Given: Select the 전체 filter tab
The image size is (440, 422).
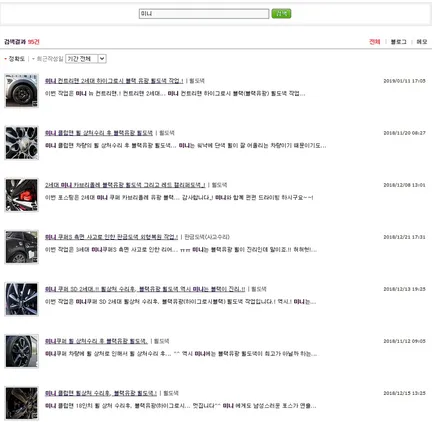Looking at the screenshot, I should (x=375, y=42).
